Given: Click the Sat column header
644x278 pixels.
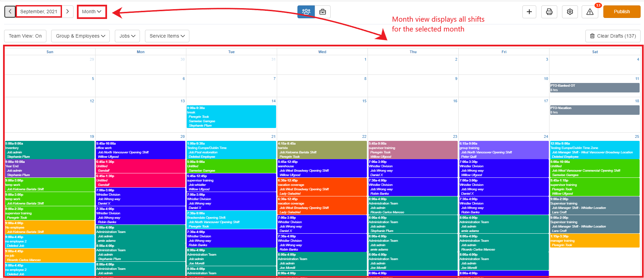Looking at the screenshot, I should click(x=595, y=52).
